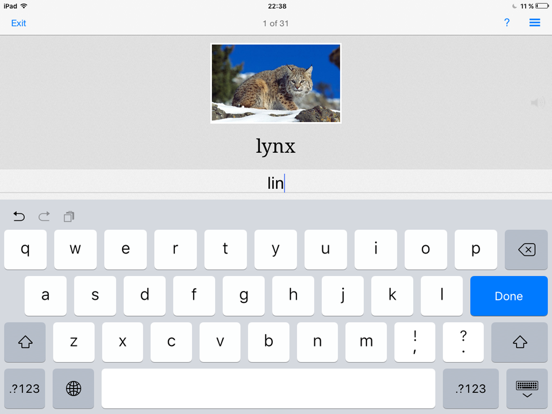This screenshot has width=552, height=414.
Task: Tap the g key
Action: [244, 296]
